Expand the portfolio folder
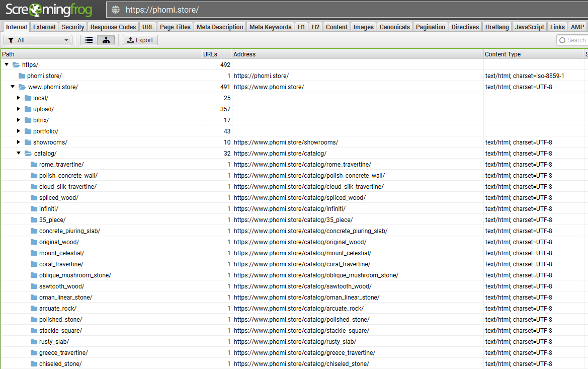Viewport: 588px width, 369px height. 19,131
